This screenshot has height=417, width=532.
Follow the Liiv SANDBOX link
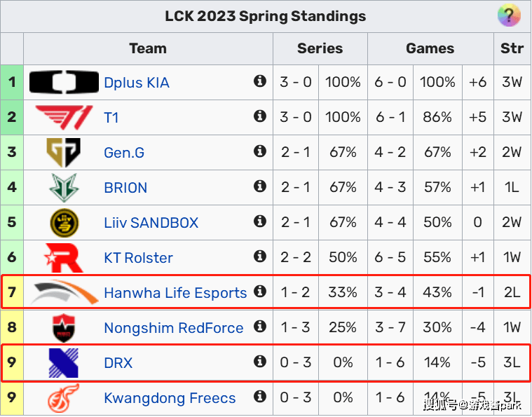151,223
